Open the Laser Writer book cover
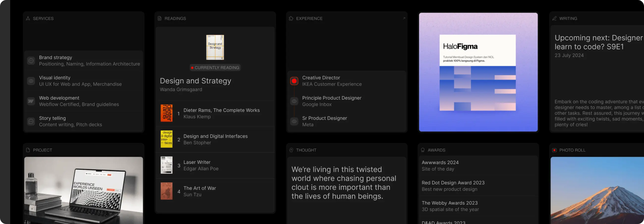 click(166, 165)
